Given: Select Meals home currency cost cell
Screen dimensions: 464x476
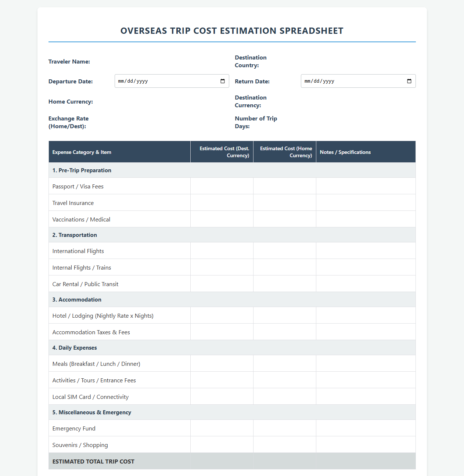Looking at the screenshot, I should (285, 364).
